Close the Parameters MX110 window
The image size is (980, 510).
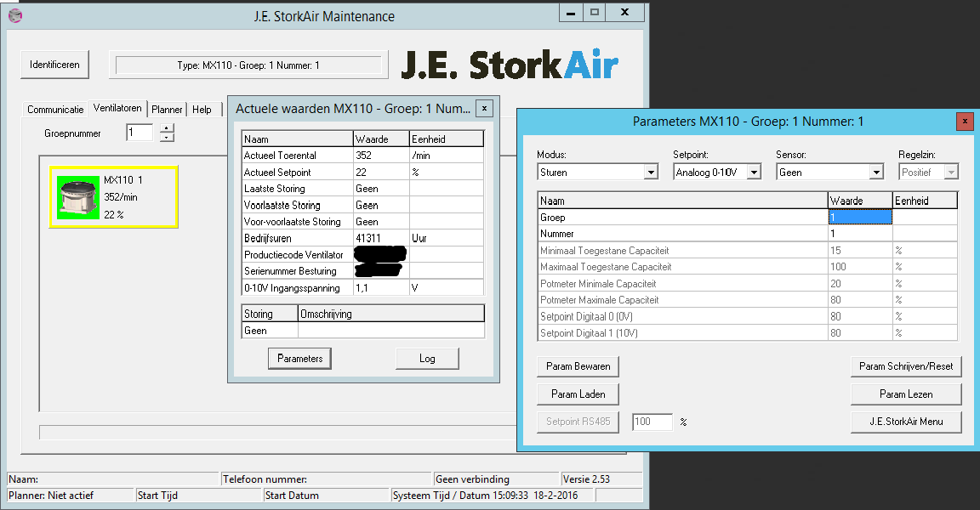(x=965, y=121)
